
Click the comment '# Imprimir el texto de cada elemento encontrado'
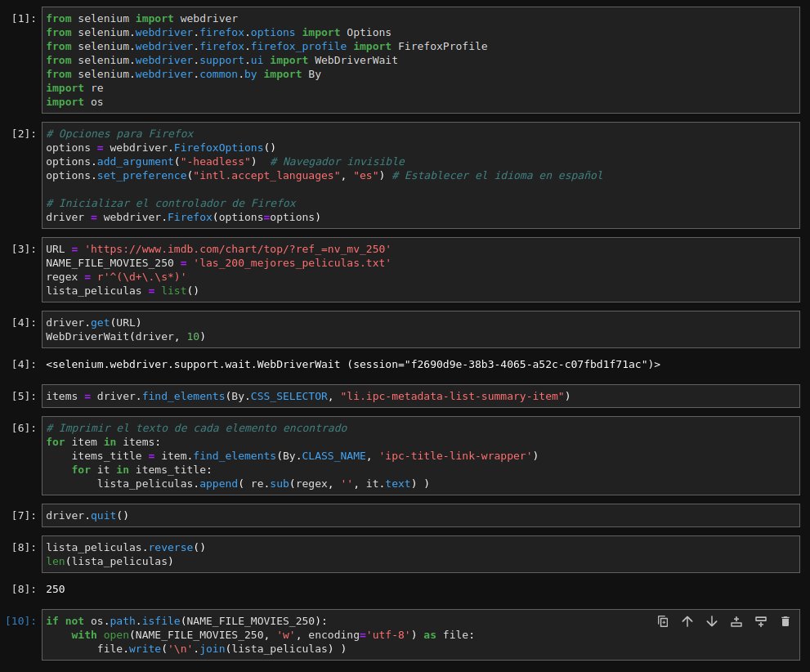[196, 428]
